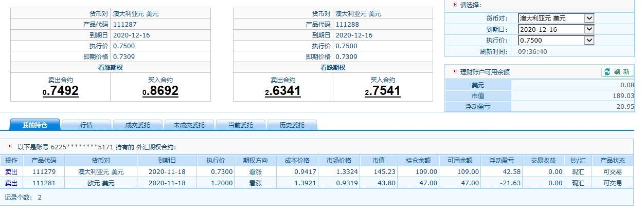This screenshot has height=214, width=644.
Task: Click the 市场价格 column header
Action: 338,160
